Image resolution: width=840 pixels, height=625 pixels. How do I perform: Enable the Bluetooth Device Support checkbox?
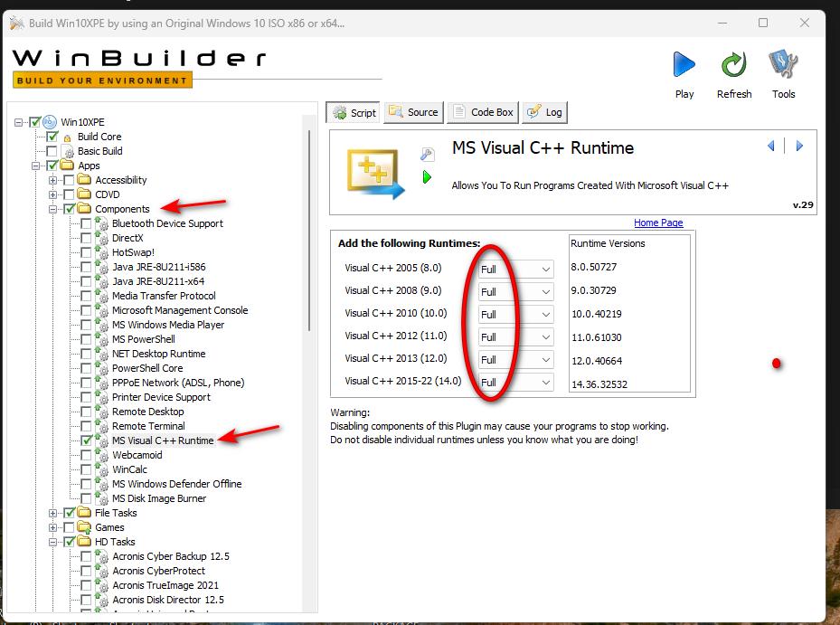pyautogui.click(x=86, y=223)
